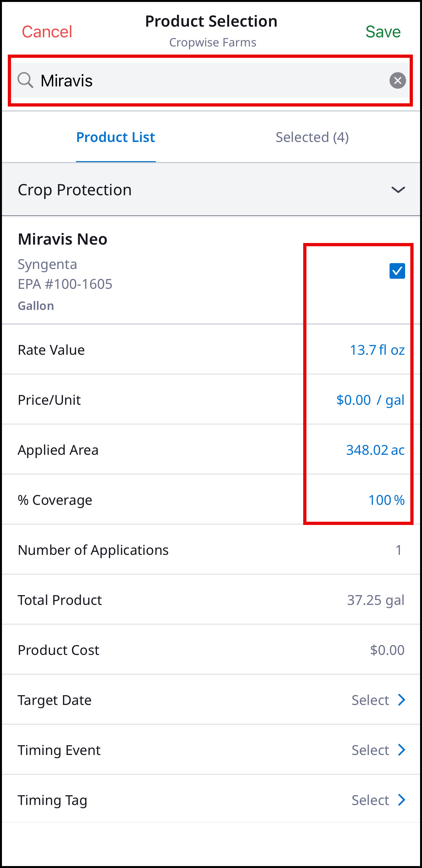Edit the 348.02 ac applied area

[x=375, y=450]
